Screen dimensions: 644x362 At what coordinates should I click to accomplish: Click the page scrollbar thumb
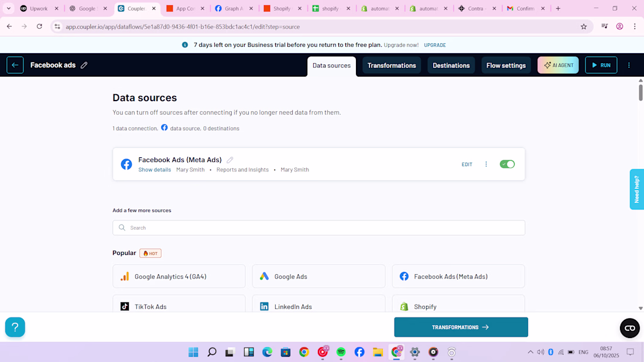(640, 92)
